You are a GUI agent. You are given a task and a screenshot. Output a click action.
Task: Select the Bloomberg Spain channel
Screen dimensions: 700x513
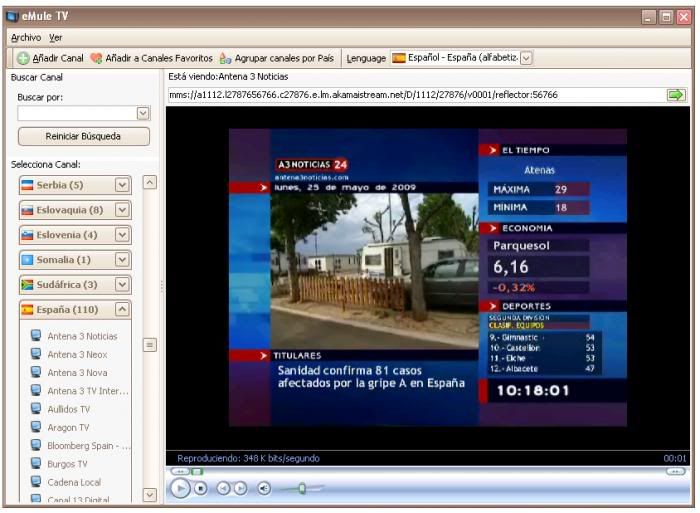click(89, 446)
